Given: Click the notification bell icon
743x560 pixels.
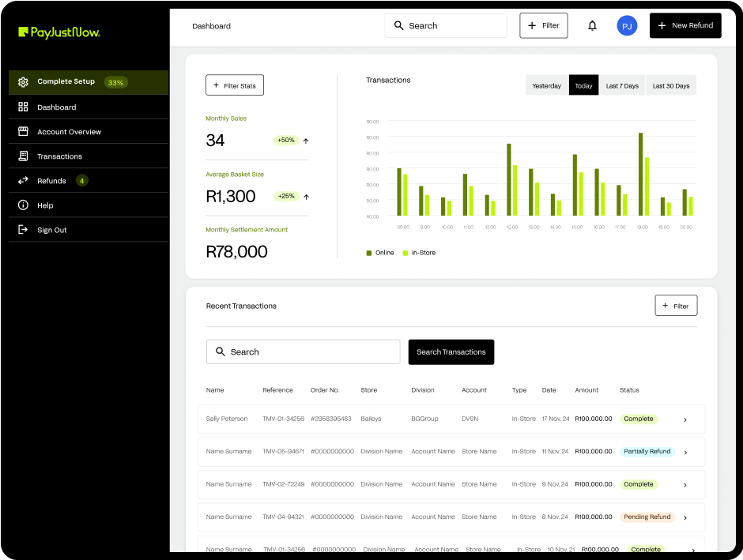Looking at the screenshot, I should [592, 25].
